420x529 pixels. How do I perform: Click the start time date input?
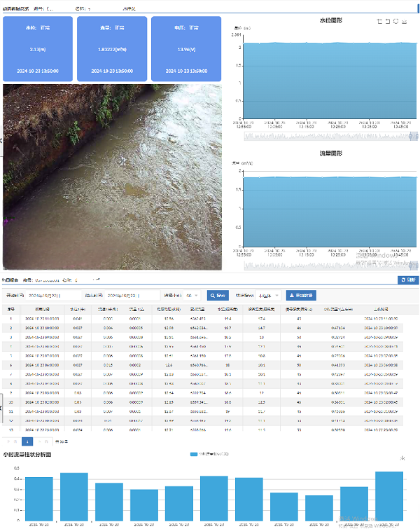point(53,296)
